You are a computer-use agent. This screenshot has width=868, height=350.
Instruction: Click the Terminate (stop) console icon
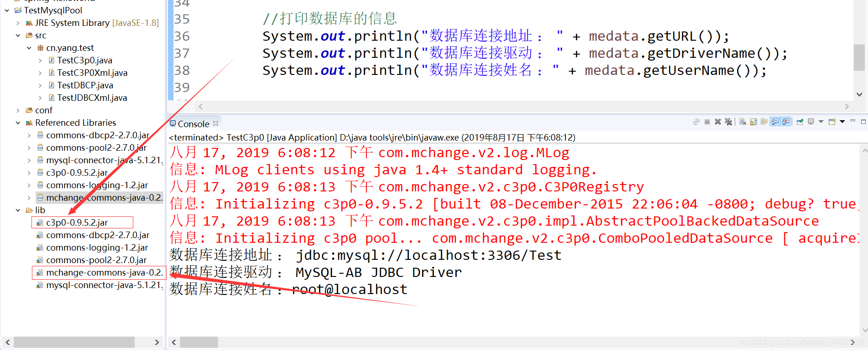pyautogui.click(x=707, y=122)
